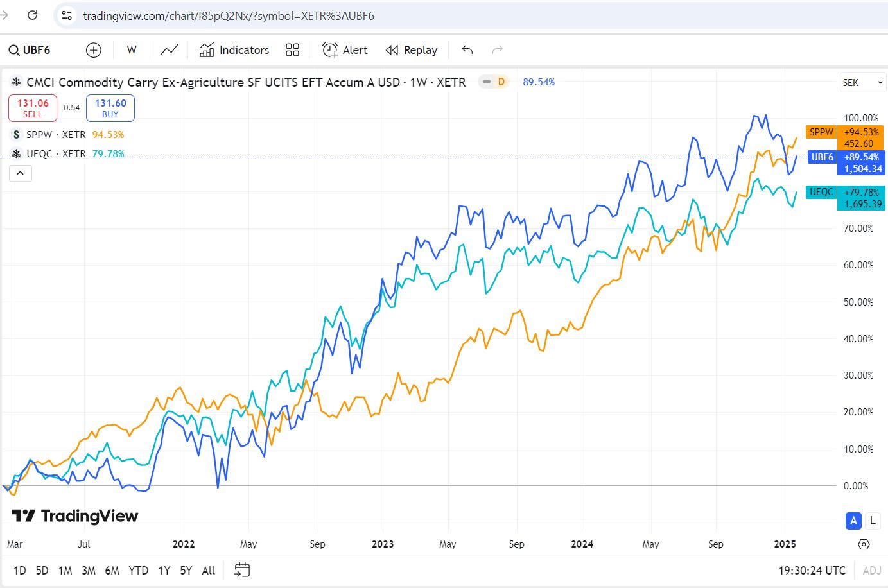Select the 1Y time range
This screenshot has height=588, width=888.
(x=164, y=570)
